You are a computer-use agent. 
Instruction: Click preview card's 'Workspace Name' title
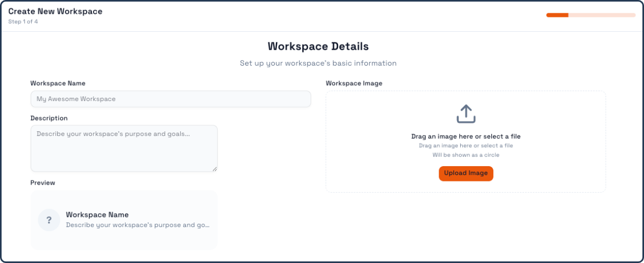(97, 215)
